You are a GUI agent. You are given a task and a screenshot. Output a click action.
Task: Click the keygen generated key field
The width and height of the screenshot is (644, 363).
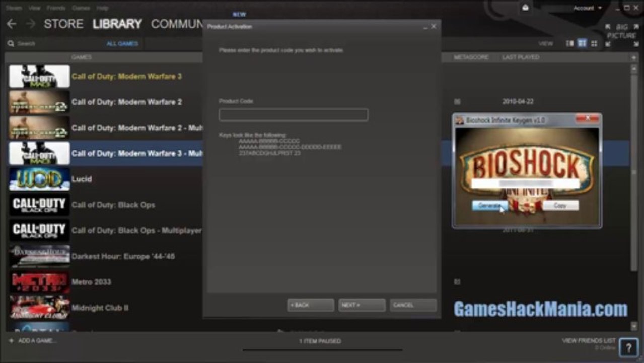coord(525,184)
